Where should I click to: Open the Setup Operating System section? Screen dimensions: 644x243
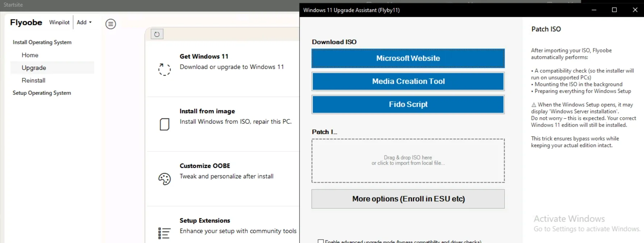[42, 93]
